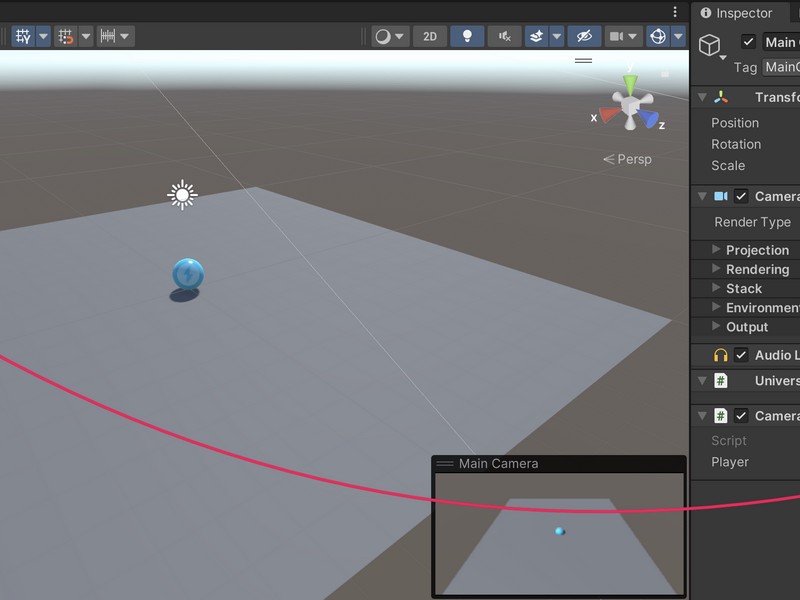Click the scene visibility eye-slash icon
800x600 pixels.
tap(584, 36)
